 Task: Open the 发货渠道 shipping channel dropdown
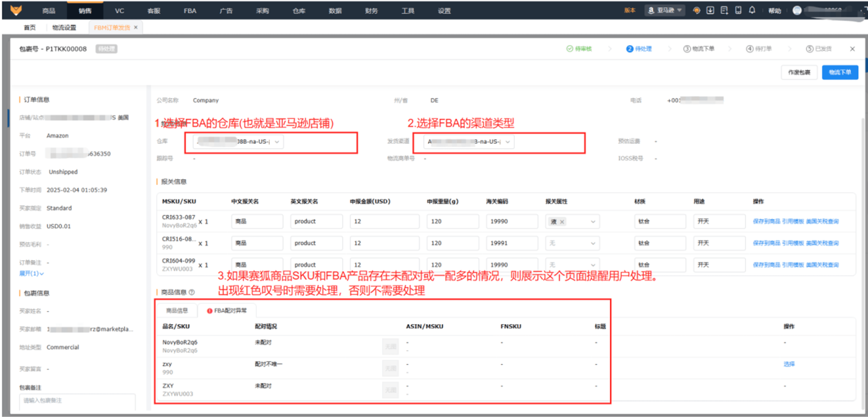tap(469, 142)
